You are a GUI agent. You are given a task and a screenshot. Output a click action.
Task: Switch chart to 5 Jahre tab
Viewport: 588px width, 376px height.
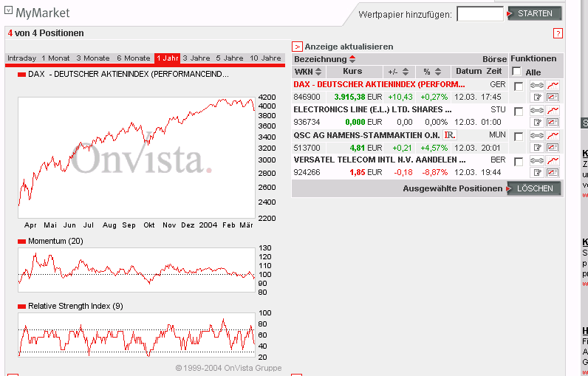pos(230,58)
